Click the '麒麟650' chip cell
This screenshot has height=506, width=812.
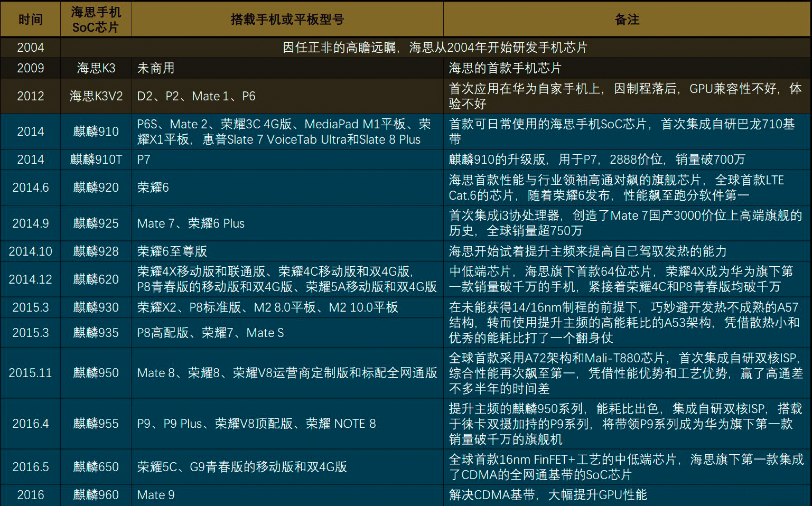(96, 467)
